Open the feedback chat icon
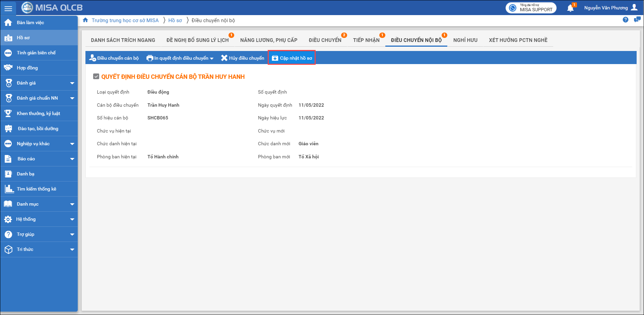Viewport: 644px width, 315px height. click(637, 20)
